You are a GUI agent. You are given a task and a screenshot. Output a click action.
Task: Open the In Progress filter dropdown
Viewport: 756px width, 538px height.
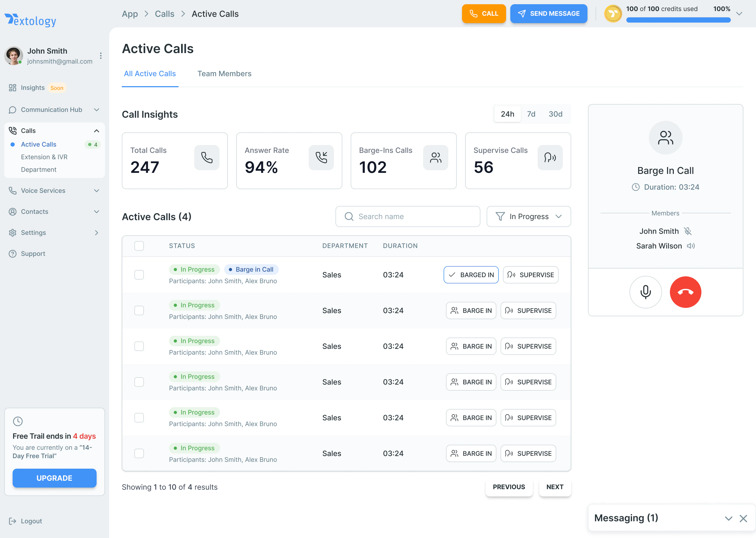pyautogui.click(x=529, y=216)
